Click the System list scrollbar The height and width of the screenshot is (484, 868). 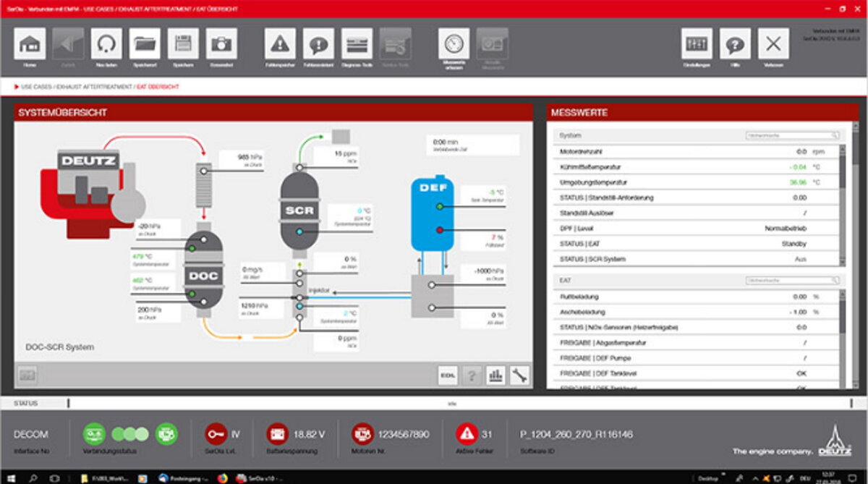coord(841,205)
